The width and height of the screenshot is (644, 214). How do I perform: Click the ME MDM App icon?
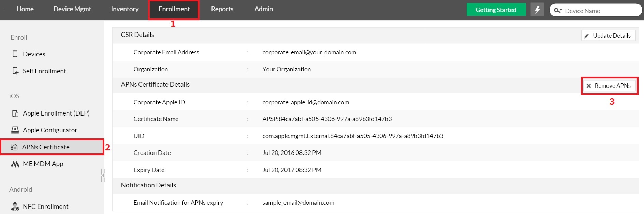point(15,164)
